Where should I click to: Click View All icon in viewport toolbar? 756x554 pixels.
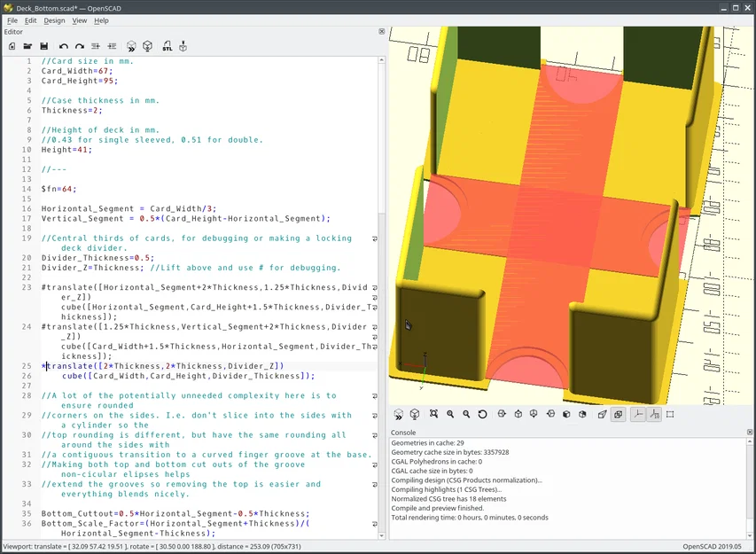[433, 414]
